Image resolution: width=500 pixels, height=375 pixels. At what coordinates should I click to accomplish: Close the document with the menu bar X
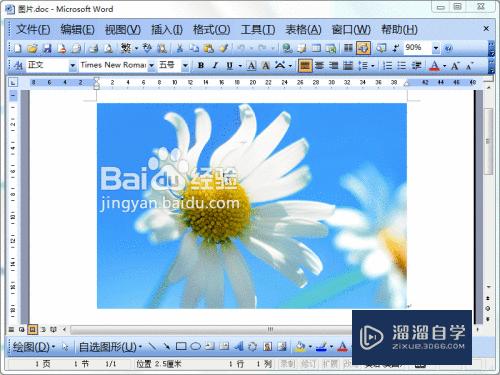[x=486, y=29]
